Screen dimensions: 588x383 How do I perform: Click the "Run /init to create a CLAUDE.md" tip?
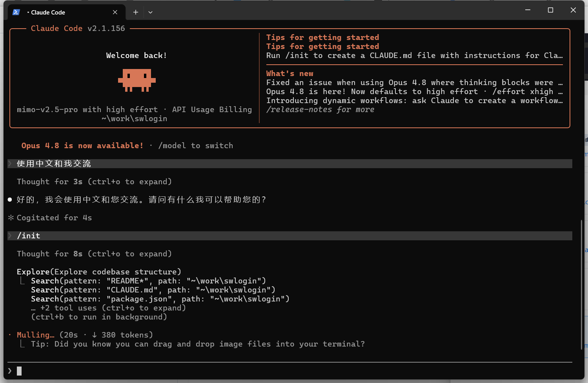click(414, 55)
